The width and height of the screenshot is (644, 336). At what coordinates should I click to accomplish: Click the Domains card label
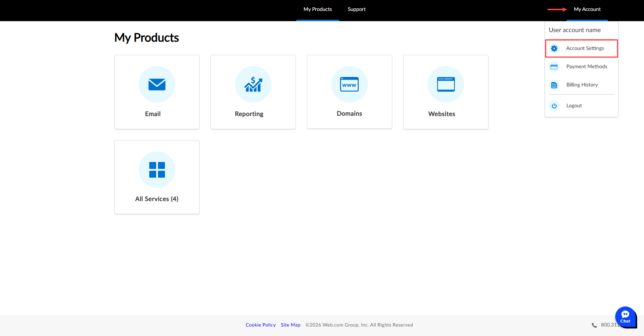point(350,113)
